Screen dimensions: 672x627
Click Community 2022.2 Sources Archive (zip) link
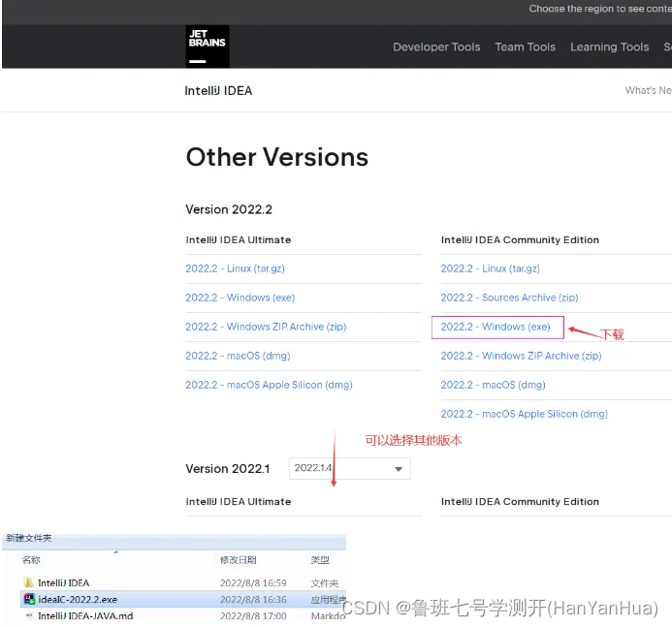point(509,298)
